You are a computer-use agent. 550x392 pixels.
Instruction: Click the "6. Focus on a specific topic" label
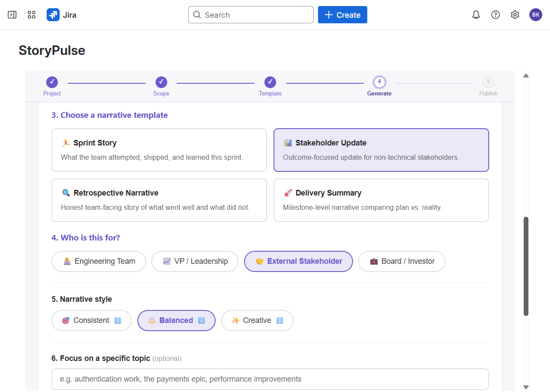tap(101, 358)
